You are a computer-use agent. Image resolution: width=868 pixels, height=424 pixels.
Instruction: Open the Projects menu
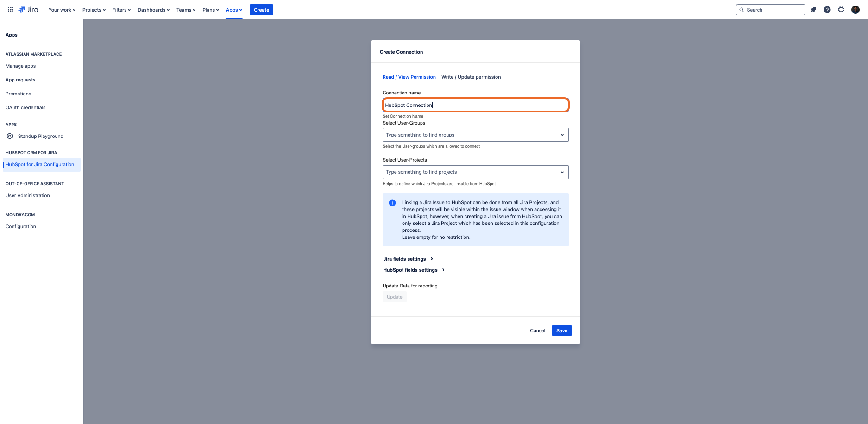pos(94,10)
